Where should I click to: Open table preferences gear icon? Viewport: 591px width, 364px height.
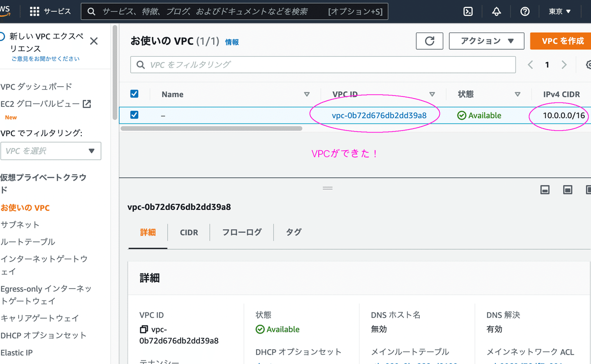point(588,65)
